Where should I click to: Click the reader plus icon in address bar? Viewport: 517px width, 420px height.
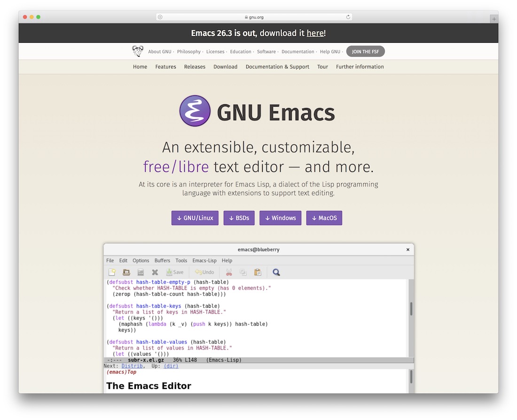pos(160,17)
